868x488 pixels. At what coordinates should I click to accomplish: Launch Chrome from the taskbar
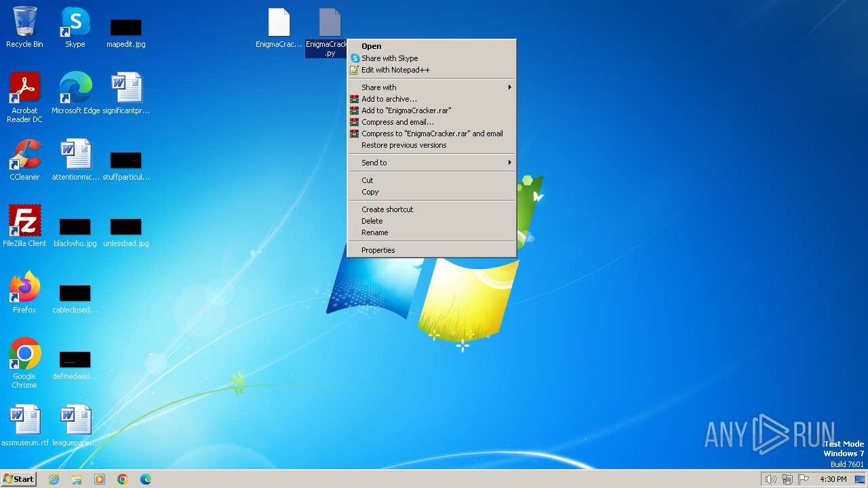(123, 479)
